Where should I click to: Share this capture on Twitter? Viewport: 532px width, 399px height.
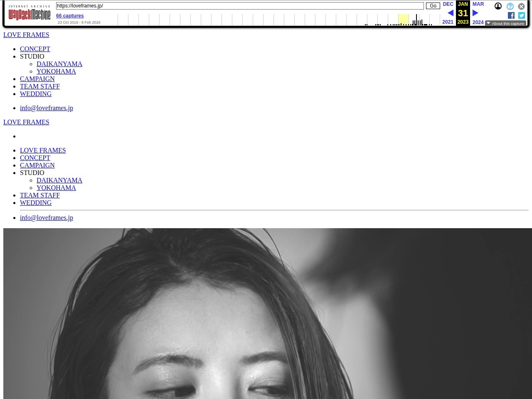(522, 15)
